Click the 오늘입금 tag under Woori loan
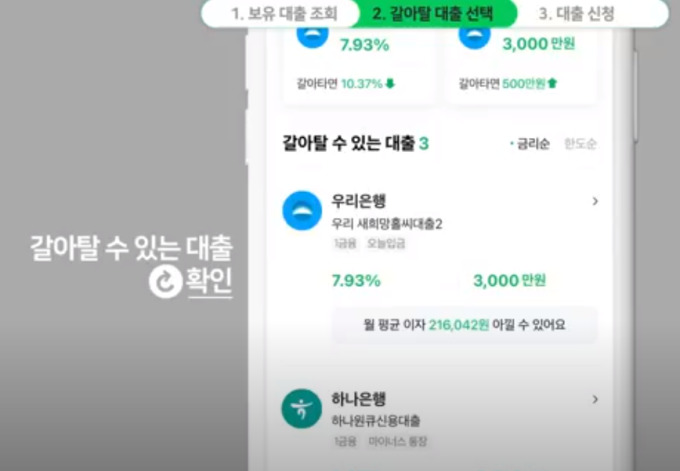 [x=386, y=244]
